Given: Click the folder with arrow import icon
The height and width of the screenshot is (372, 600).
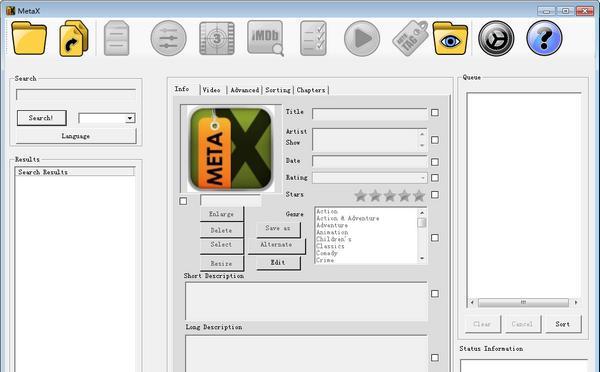Looking at the screenshot, I should 73,38.
